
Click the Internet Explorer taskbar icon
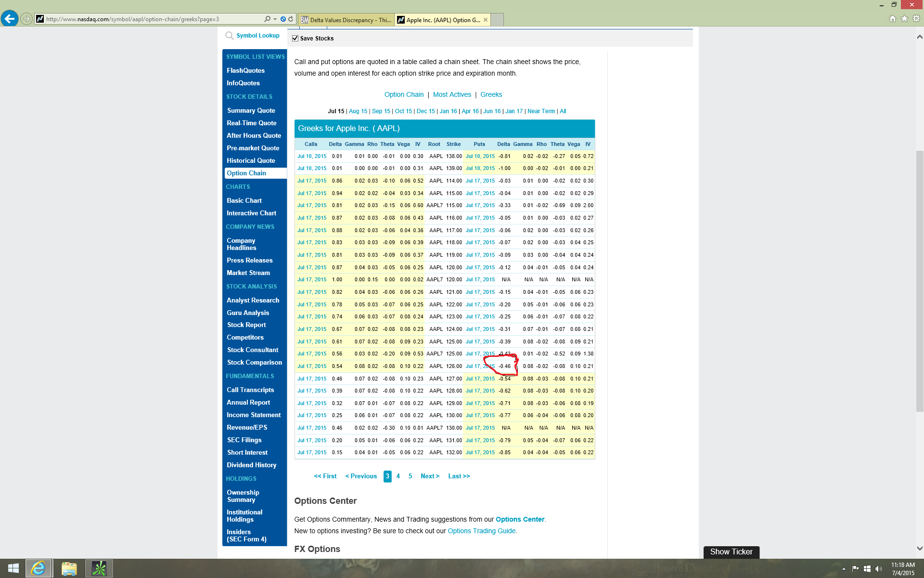[38, 568]
